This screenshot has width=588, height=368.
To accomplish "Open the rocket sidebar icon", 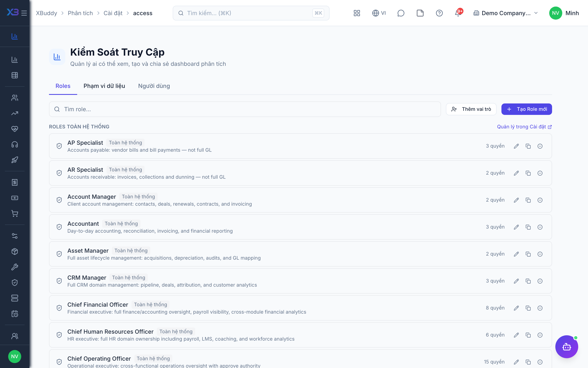I will pyautogui.click(x=14, y=160).
